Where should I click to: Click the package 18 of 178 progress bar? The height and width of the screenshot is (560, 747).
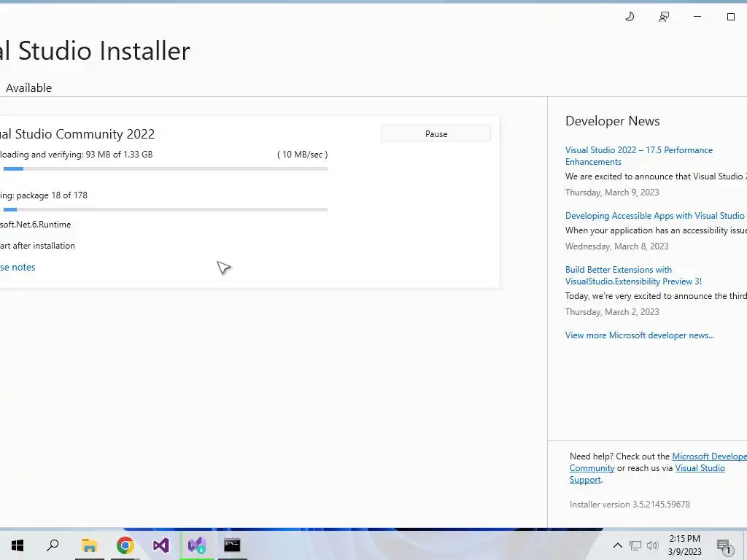click(x=166, y=209)
